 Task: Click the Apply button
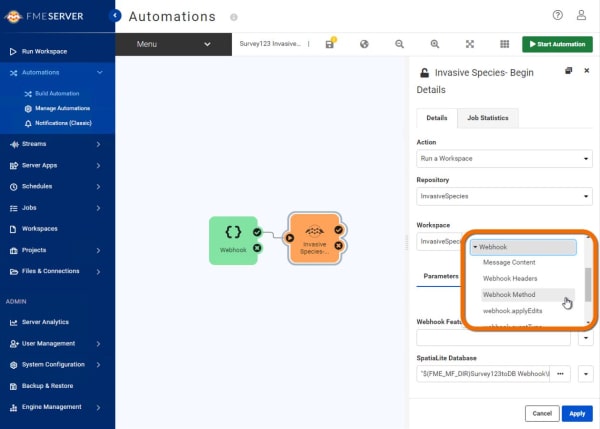[x=577, y=414]
